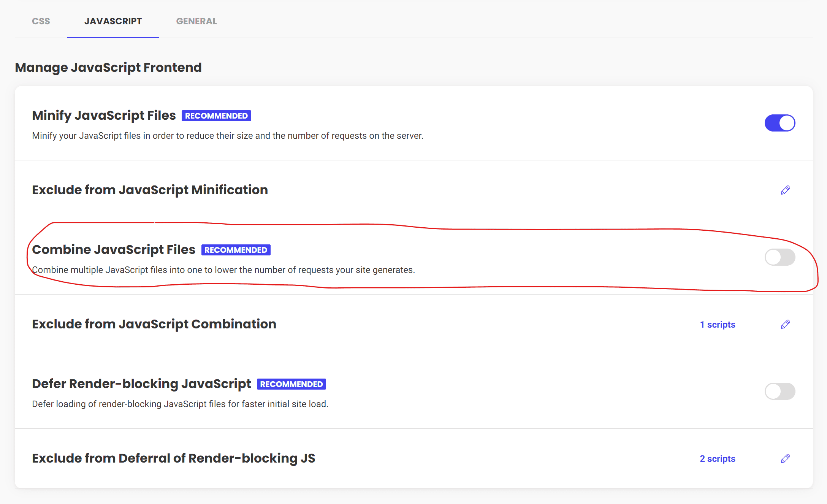Click the Minify JavaScript Files heading
The width and height of the screenshot is (827, 504).
click(x=104, y=116)
